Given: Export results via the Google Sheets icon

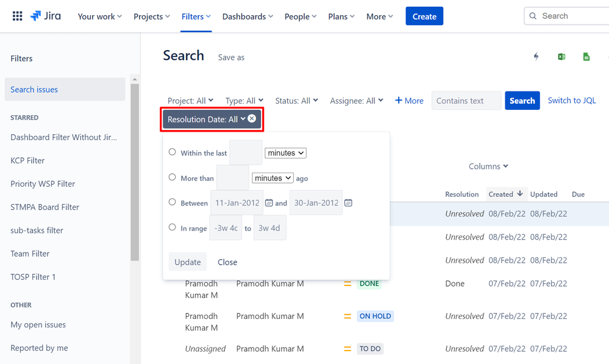Looking at the screenshot, I should [x=586, y=57].
